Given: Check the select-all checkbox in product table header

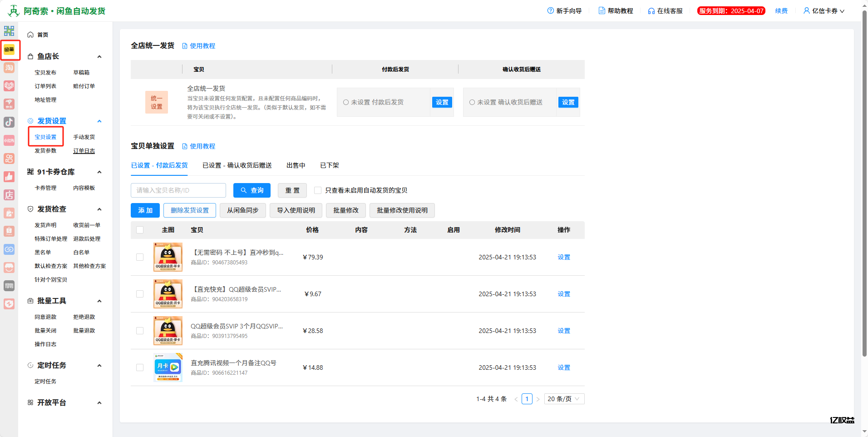Looking at the screenshot, I should point(140,230).
